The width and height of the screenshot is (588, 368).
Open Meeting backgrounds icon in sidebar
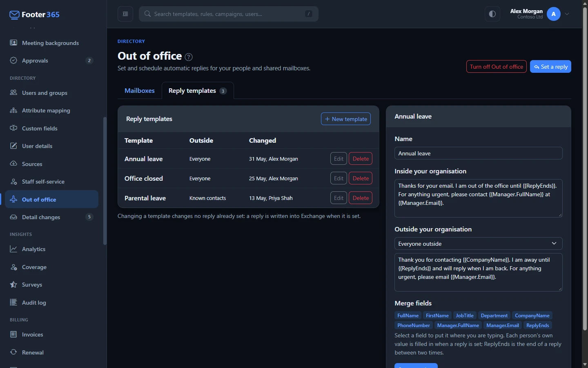pyautogui.click(x=13, y=43)
